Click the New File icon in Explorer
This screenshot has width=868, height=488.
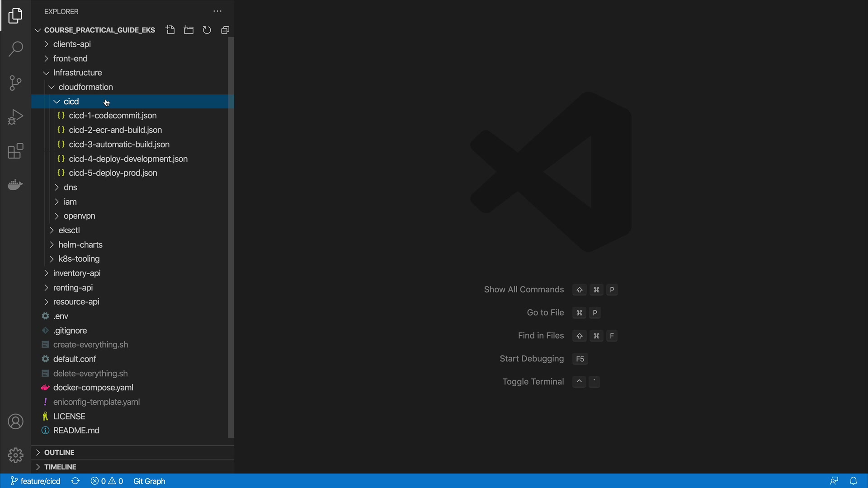170,30
